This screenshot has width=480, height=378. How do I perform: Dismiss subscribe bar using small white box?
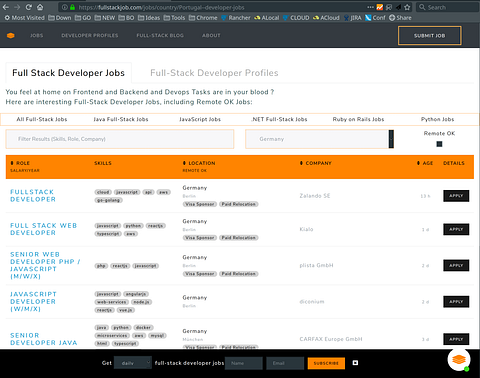coord(355,363)
